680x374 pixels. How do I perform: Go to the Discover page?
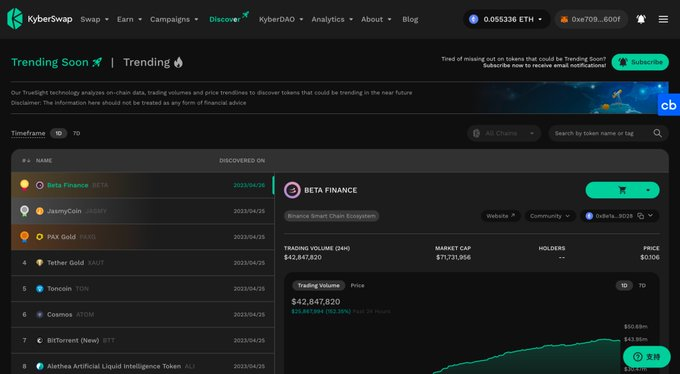tap(229, 18)
